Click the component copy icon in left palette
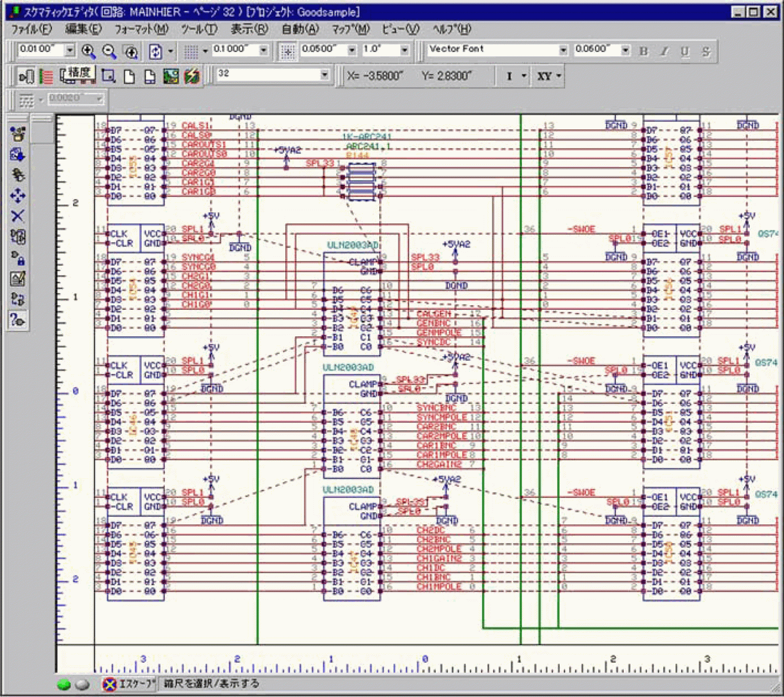Viewport: 784px width, 697px height. pyautogui.click(x=18, y=175)
